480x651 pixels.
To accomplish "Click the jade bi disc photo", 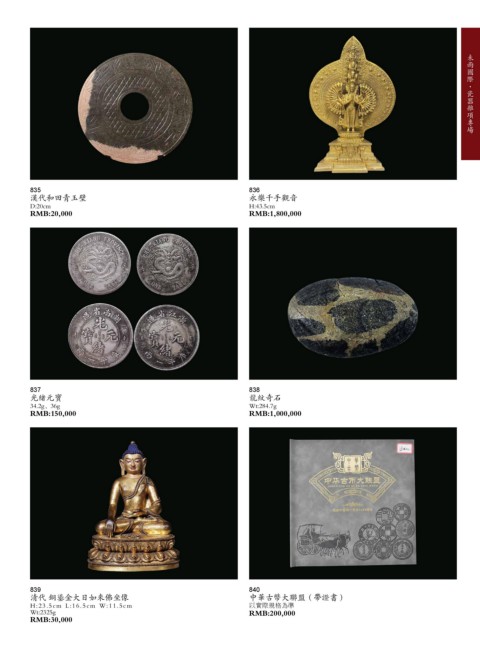I will pyautogui.click(x=134, y=104).
